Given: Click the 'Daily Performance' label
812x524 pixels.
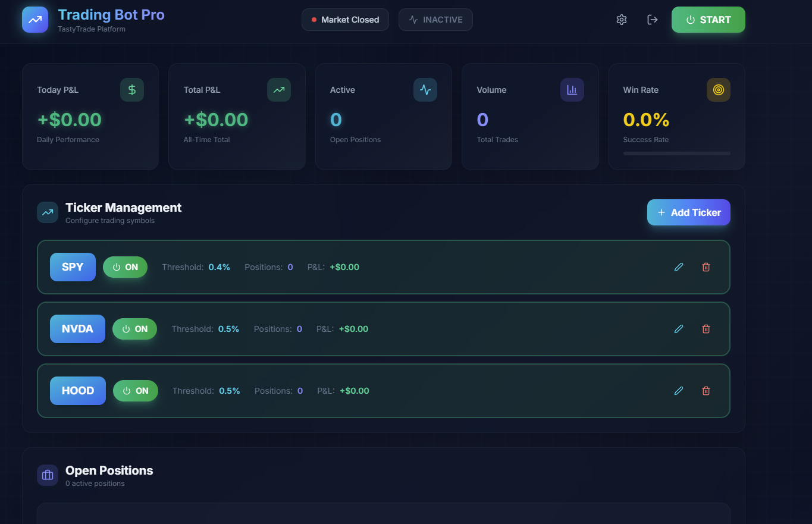Looking at the screenshot, I should pos(68,140).
